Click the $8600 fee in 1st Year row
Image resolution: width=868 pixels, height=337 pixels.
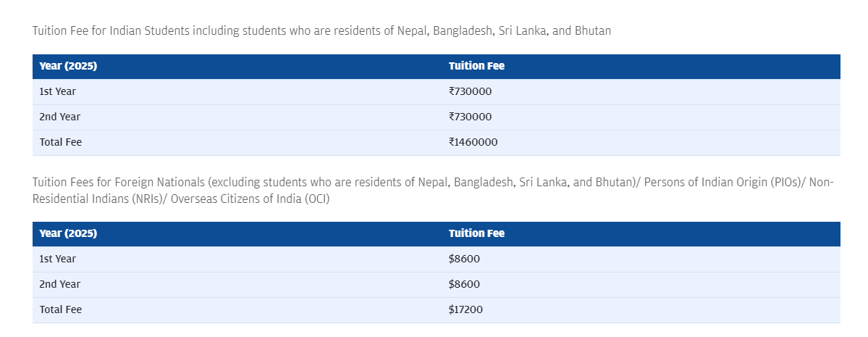click(465, 259)
